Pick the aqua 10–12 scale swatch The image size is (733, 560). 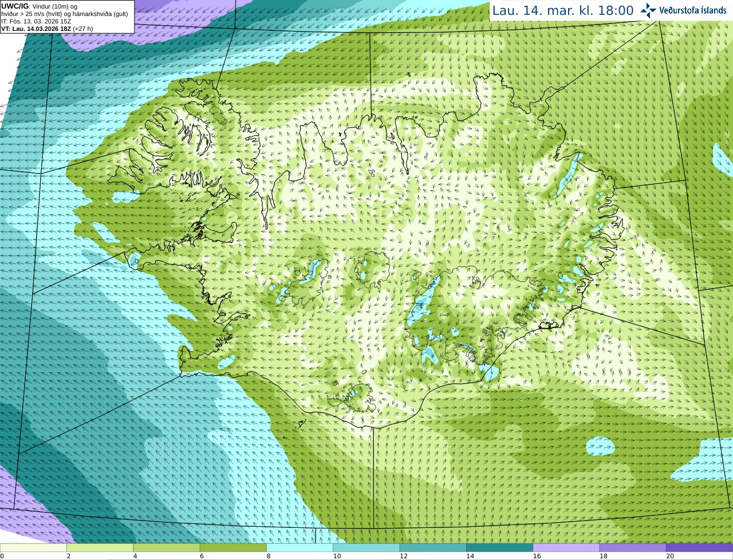coord(366,547)
